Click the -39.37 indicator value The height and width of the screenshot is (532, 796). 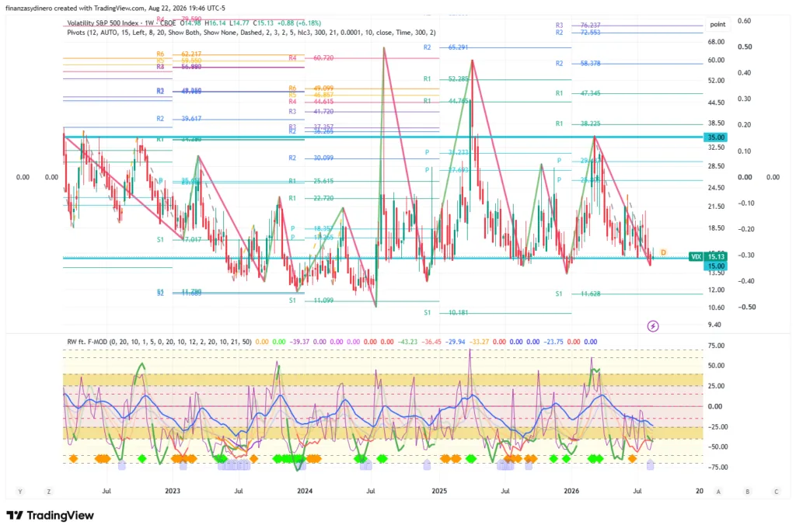[299, 342]
